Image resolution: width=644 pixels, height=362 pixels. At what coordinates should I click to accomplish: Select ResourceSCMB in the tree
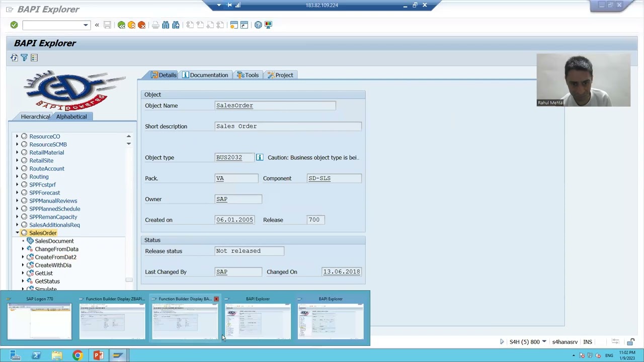click(48, 144)
